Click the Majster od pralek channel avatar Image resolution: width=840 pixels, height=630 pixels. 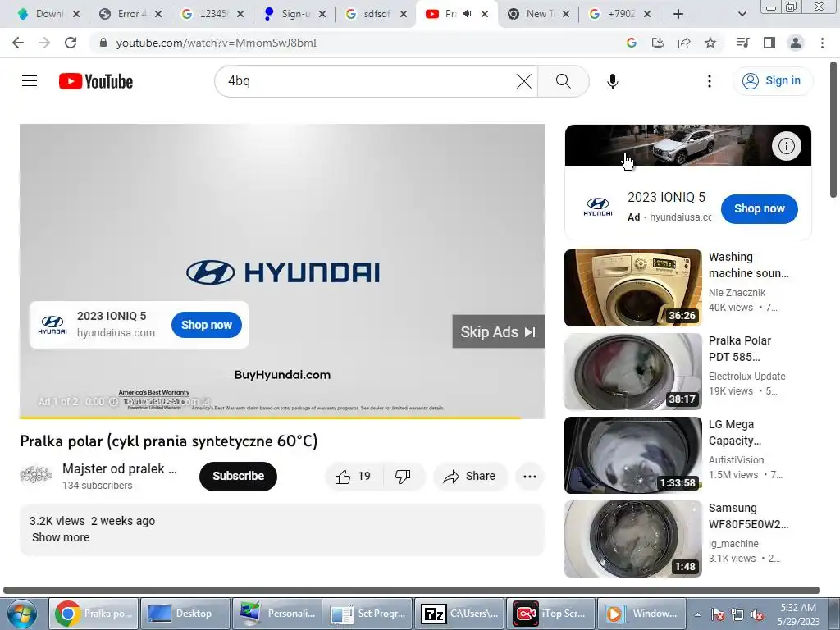click(36, 475)
